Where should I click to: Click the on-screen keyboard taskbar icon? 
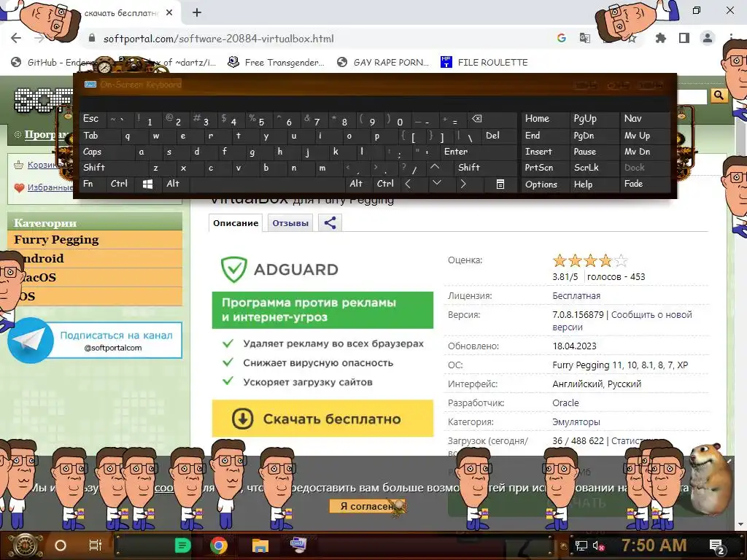pyautogui.click(x=299, y=544)
